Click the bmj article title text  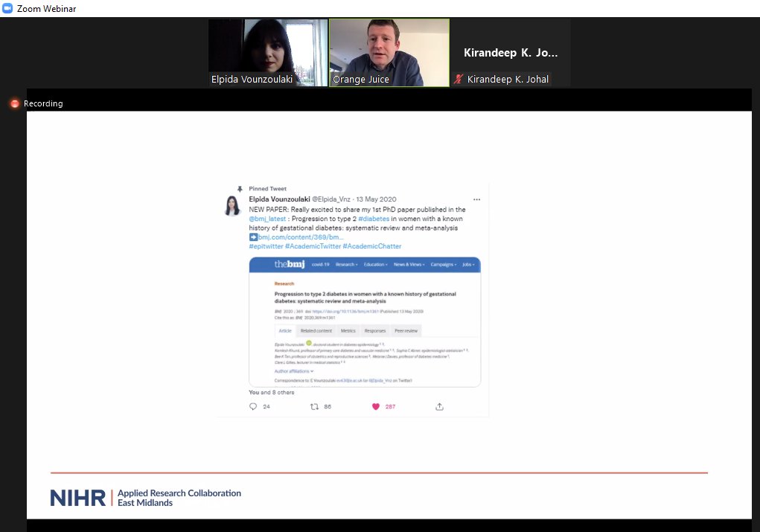point(365,298)
